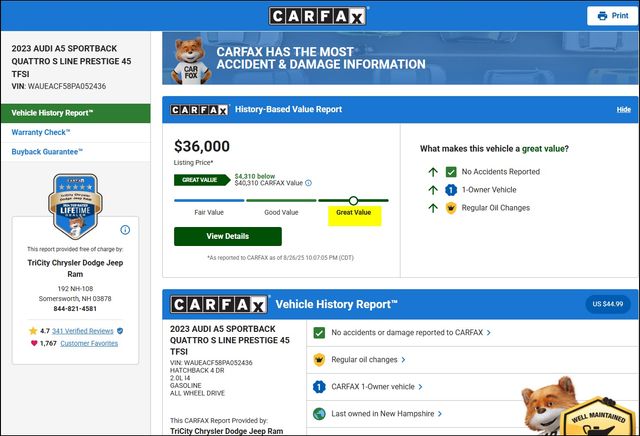The image size is (640, 436).
Task: Click the value slider circle marker
Action: pyautogui.click(x=353, y=200)
